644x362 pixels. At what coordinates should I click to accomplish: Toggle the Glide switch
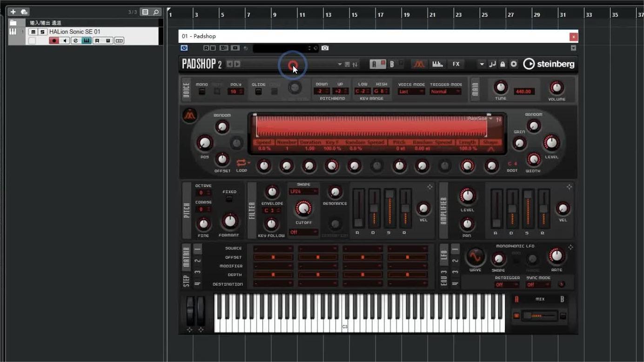(x=258, y=92)
